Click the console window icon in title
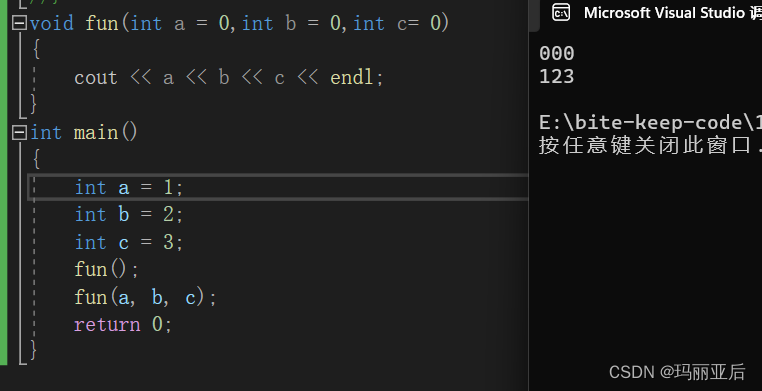Image resolution: width=762 pixels, height=391 pixels. point(561,13)
